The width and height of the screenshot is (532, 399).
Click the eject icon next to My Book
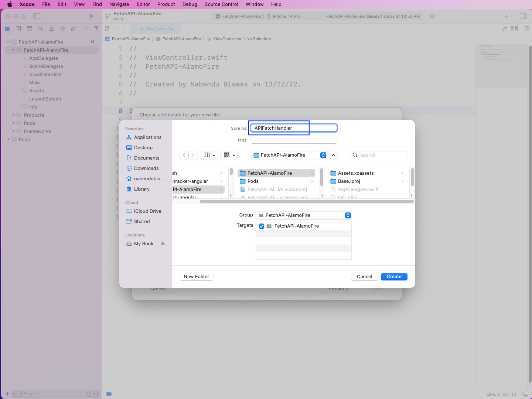click(163, 244)
